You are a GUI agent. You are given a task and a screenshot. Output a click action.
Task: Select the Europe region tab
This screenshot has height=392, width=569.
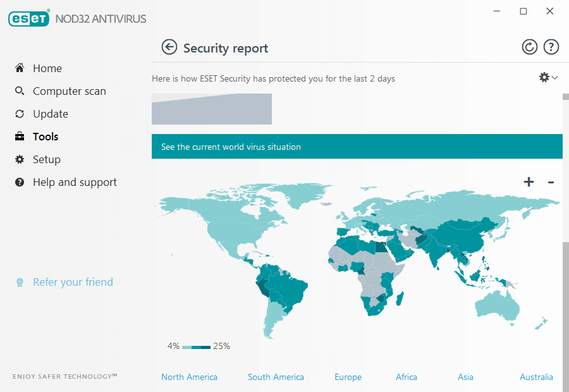click(x=348, y=377)
